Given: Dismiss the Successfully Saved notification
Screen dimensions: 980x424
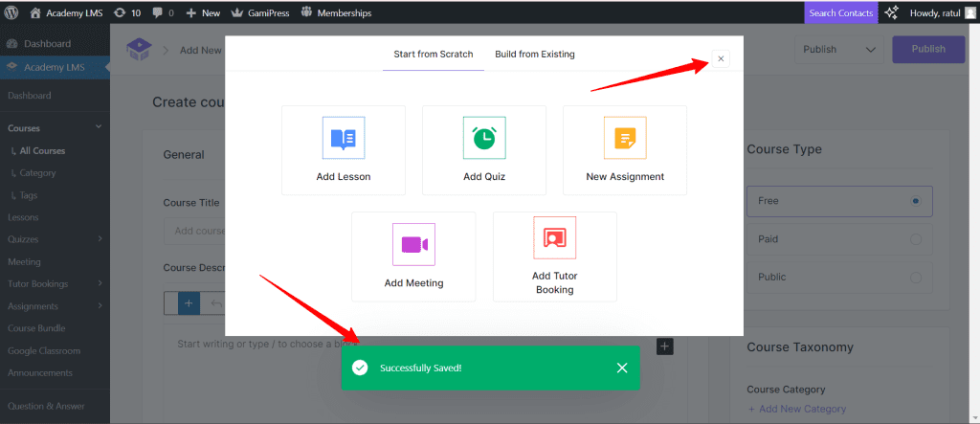Looking at the screenshot, I should pyautogui.click(x=622, y=368).
